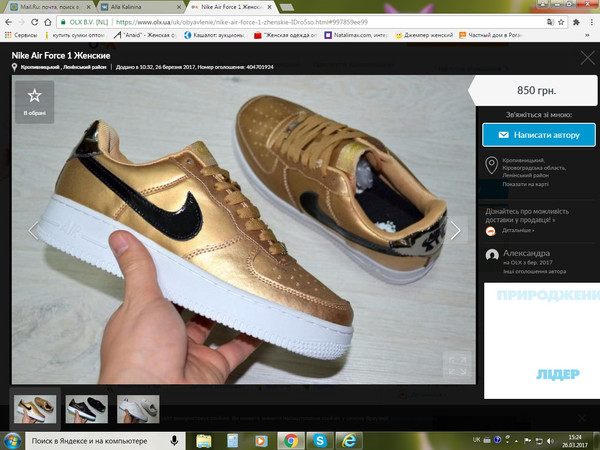The image size is (600, 450).
Task: Click the 'Показати на карті' link
Action: pyautogui.click(x=525, y=184)
